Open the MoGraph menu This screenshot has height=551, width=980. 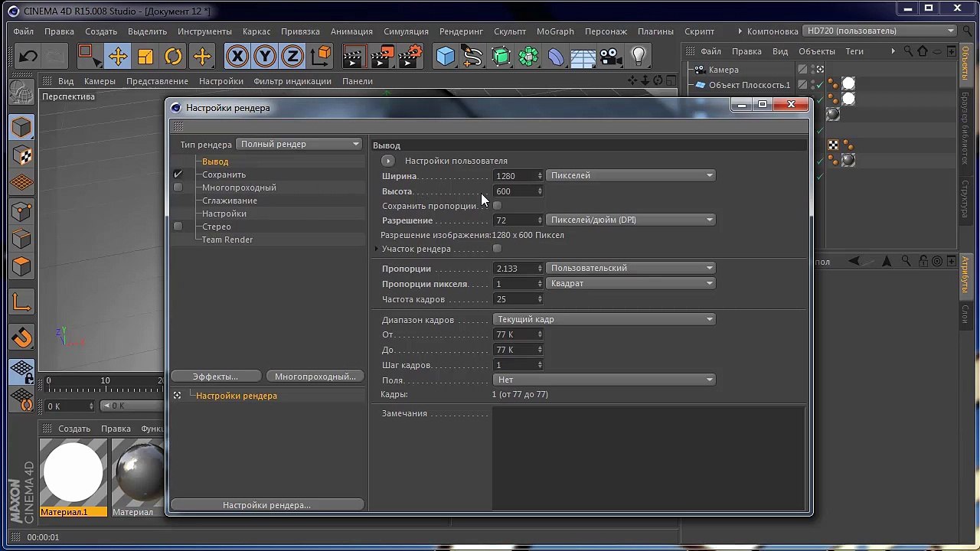555,31
